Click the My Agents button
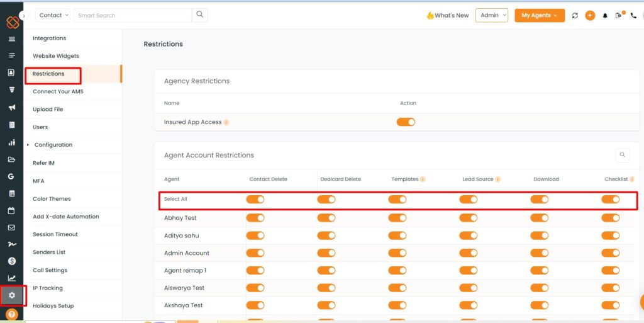 click(540, 16)
